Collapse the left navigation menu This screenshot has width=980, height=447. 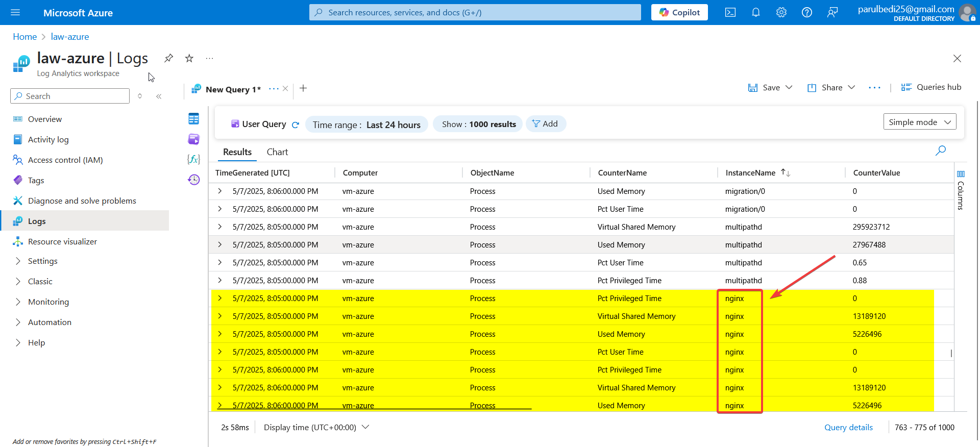tap(159, 96)
